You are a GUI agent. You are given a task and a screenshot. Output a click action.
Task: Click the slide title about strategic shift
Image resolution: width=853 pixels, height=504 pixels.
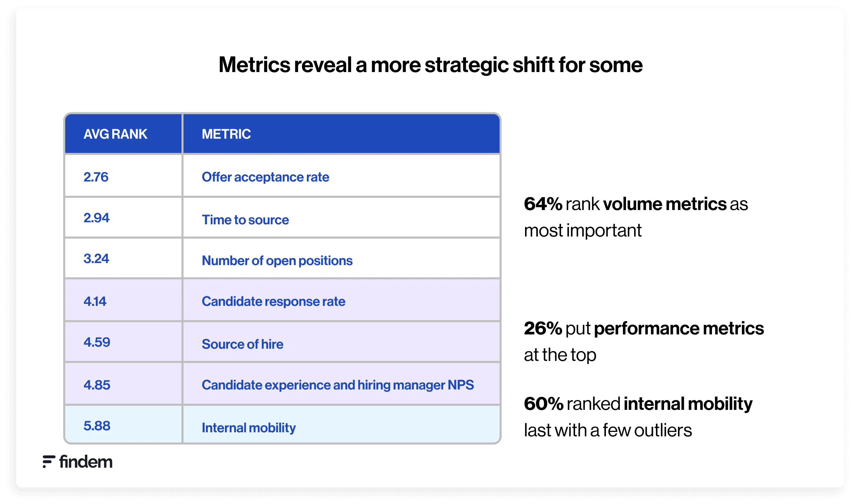[x=431, y=65]
